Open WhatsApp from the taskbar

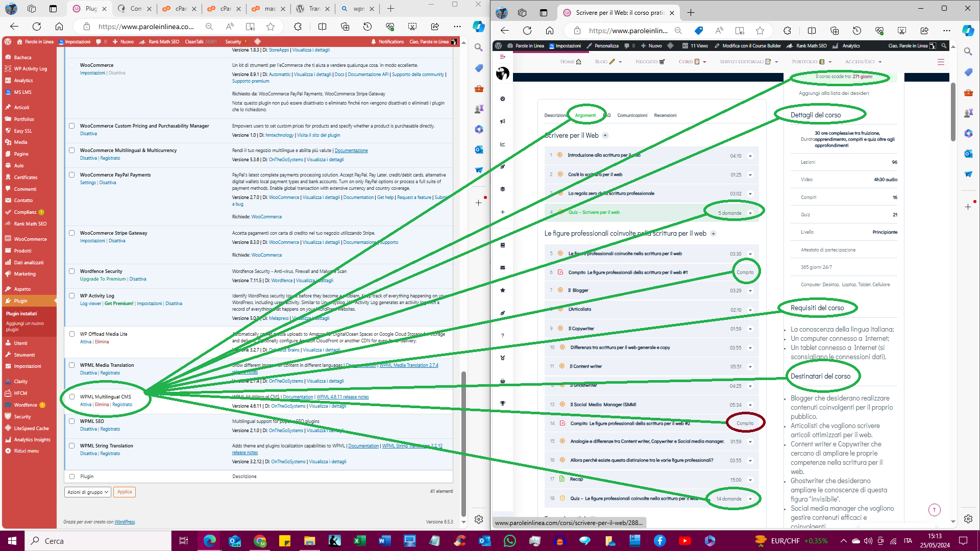509,541
